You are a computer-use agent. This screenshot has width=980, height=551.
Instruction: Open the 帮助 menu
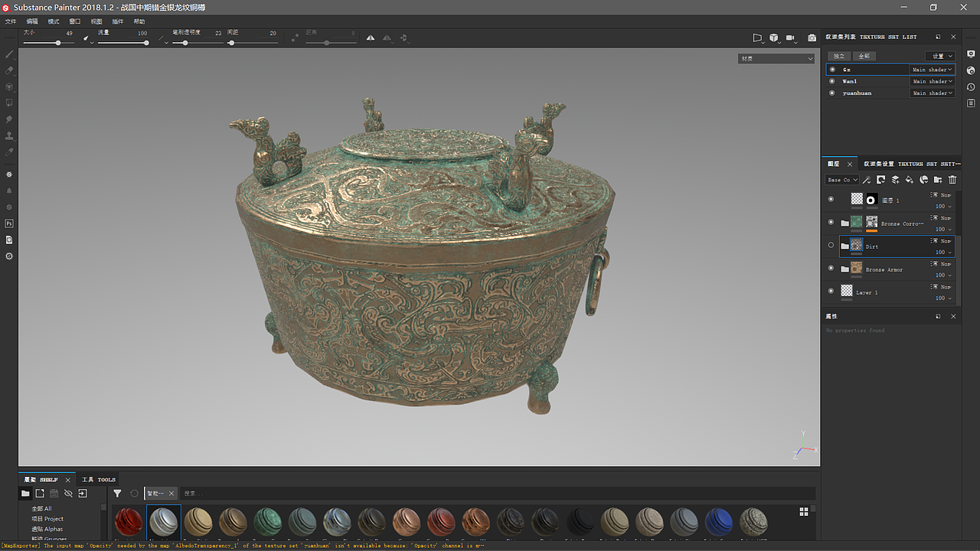139,21
